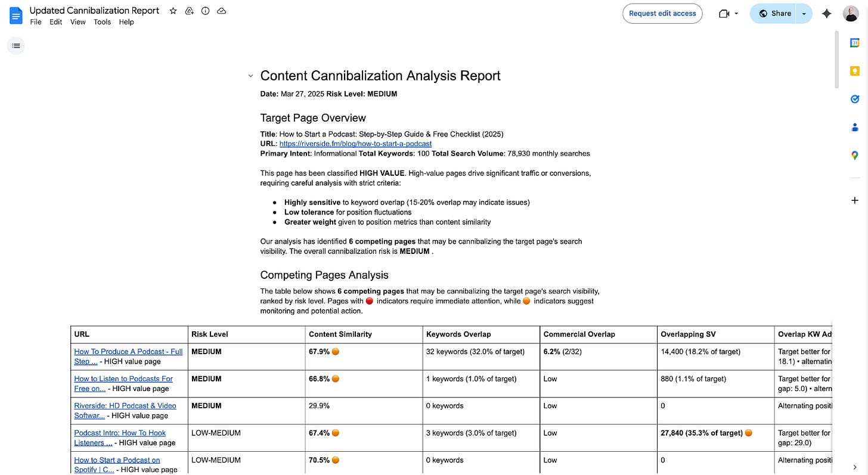
Task: Click the Date: Mar 27, 2025 line
Action: pyautogui.click(x=328, y=94)
